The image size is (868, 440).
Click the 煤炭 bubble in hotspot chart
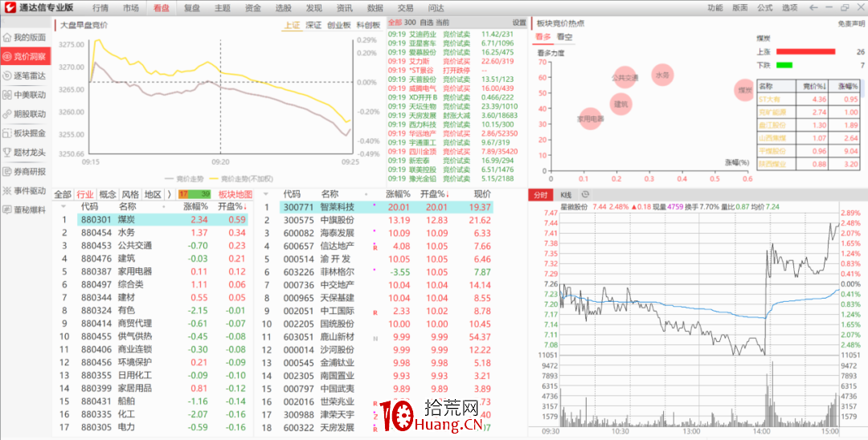(744, 90)
